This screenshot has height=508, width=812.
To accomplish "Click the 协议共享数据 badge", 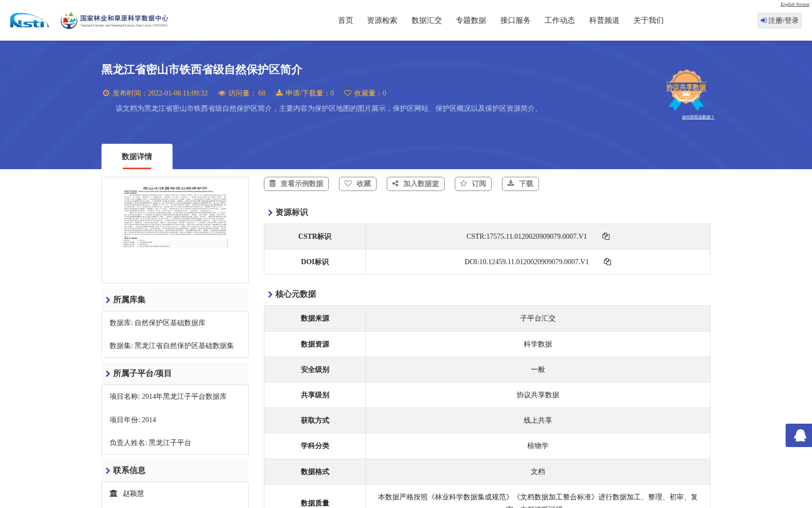I will (686, 90).
